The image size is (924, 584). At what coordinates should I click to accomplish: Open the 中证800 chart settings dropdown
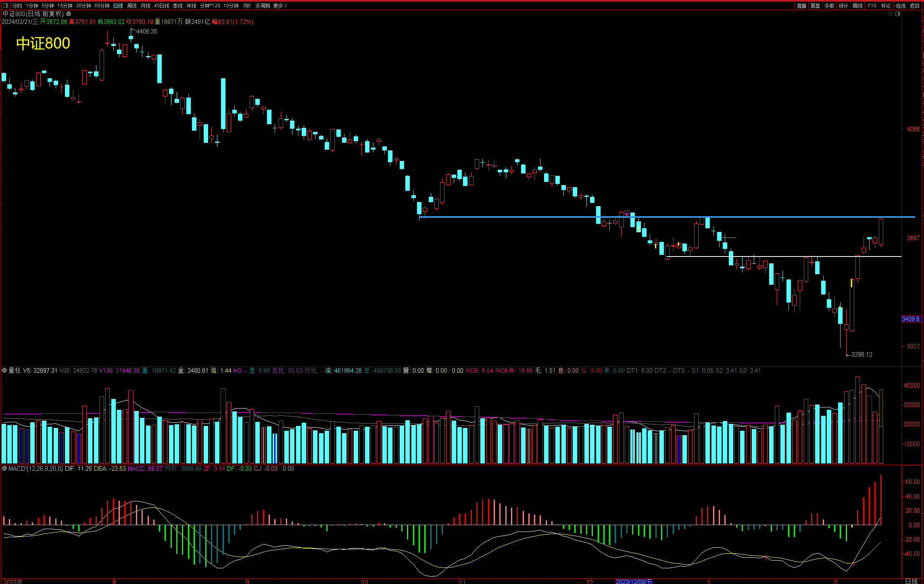pyautogui.click(x=69, y=14)
